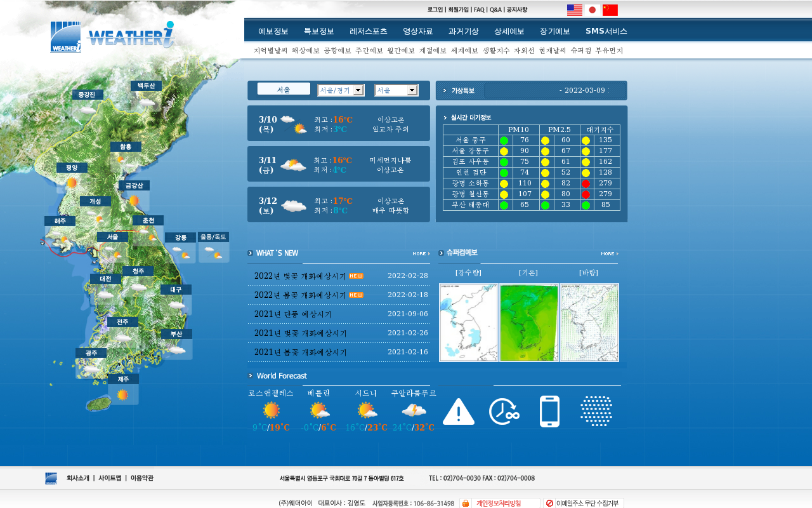
Task: Click the red 광명 소하동 air index indicator
Action: (586, 184)
